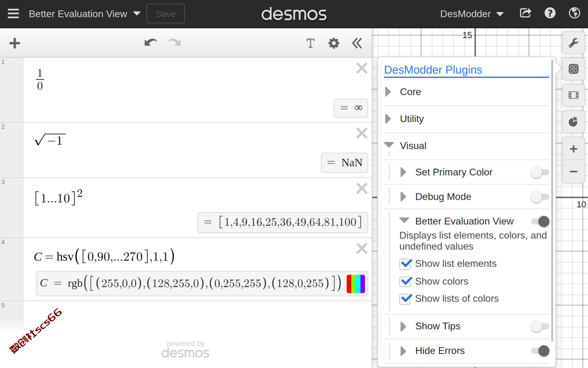Expand the Core plugin category
The height and width of the screenshot is (368, 588).
[388, 92]
